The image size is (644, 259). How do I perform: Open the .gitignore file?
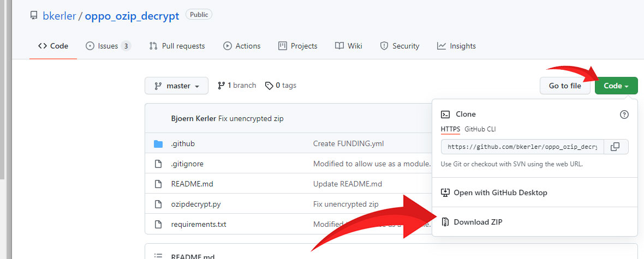[187, 164]
